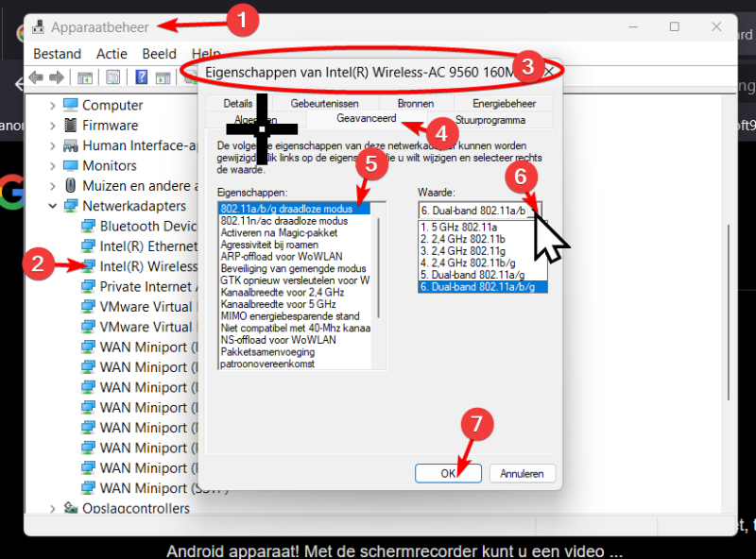Collapse the Netwerkadapters tree node

[x=53, y=206]
